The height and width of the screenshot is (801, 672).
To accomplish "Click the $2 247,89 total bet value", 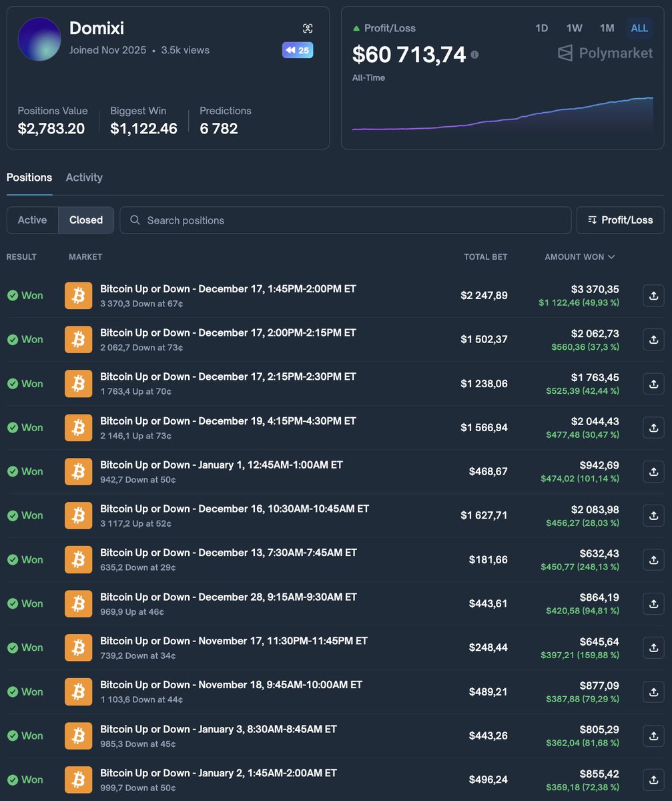I will pos(484,296).
